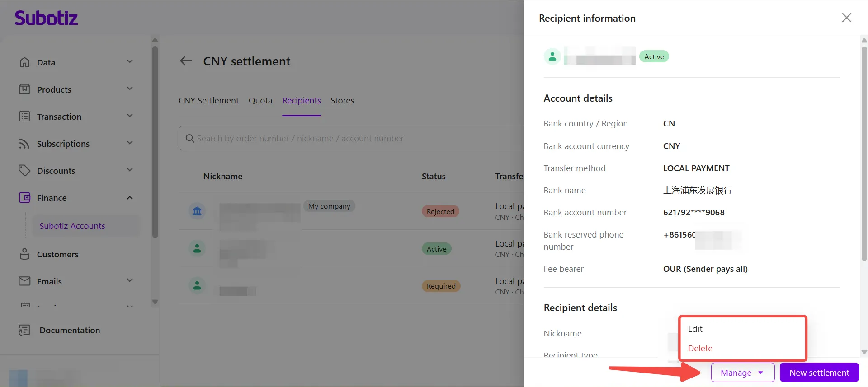Switch to the Quota tab
Viewport: 868px width, 387px height.
pos(260,100)
